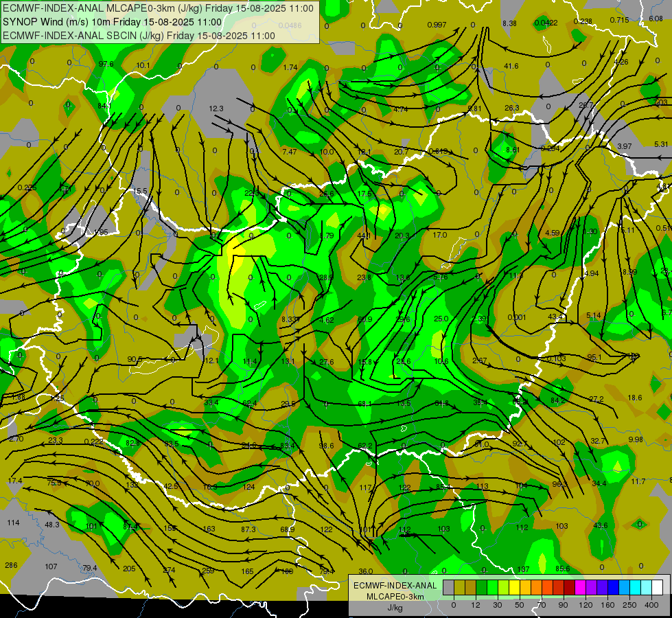The width and height of the screenshot is (672, 618).
Task: Click the map value 26.3
Action: point(511,108)
